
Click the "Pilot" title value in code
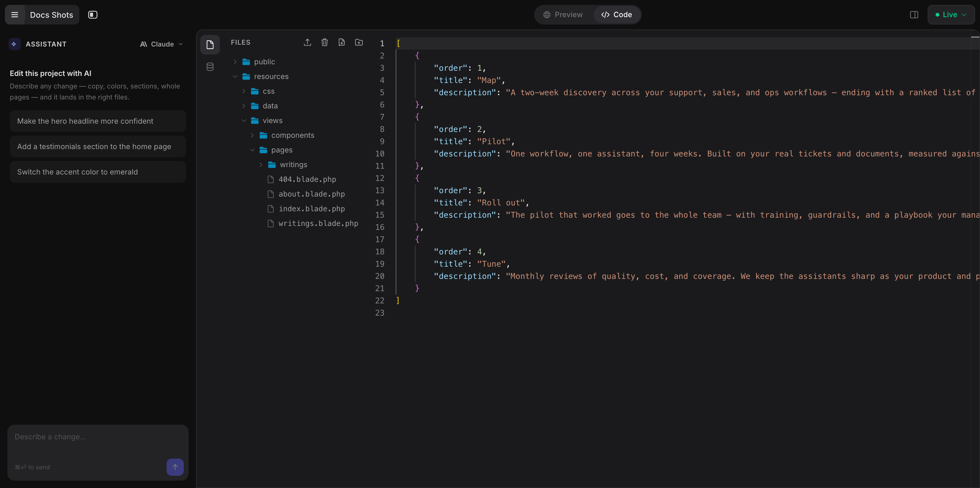(493, 141)
